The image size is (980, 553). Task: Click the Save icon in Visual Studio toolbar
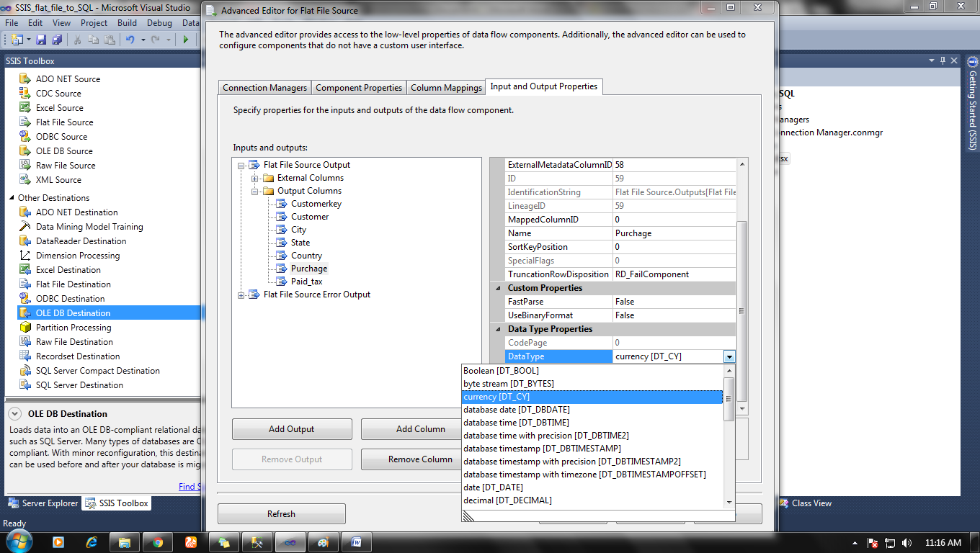41,40
